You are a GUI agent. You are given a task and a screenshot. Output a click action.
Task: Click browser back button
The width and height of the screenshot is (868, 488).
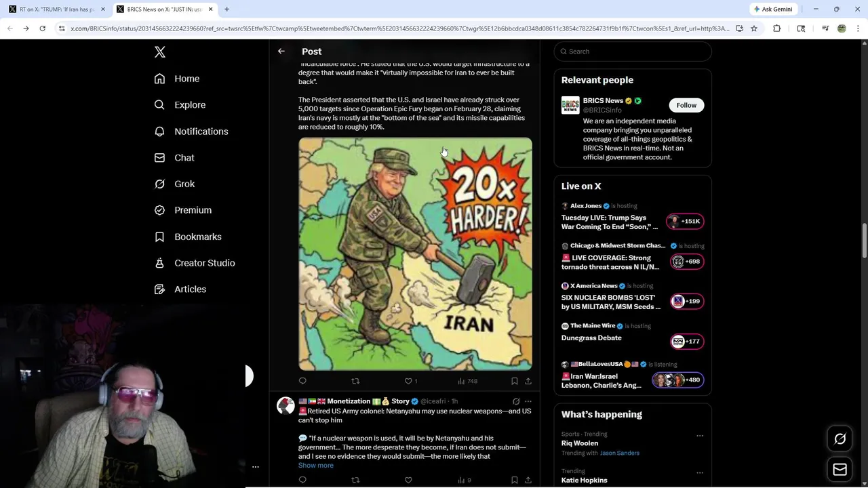[9, 28]
